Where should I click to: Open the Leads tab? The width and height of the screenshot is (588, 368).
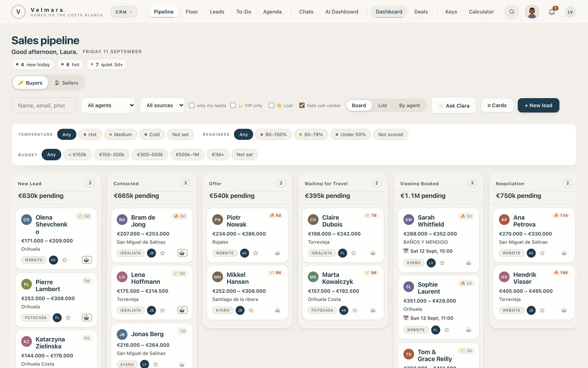[x=217, y=12]
